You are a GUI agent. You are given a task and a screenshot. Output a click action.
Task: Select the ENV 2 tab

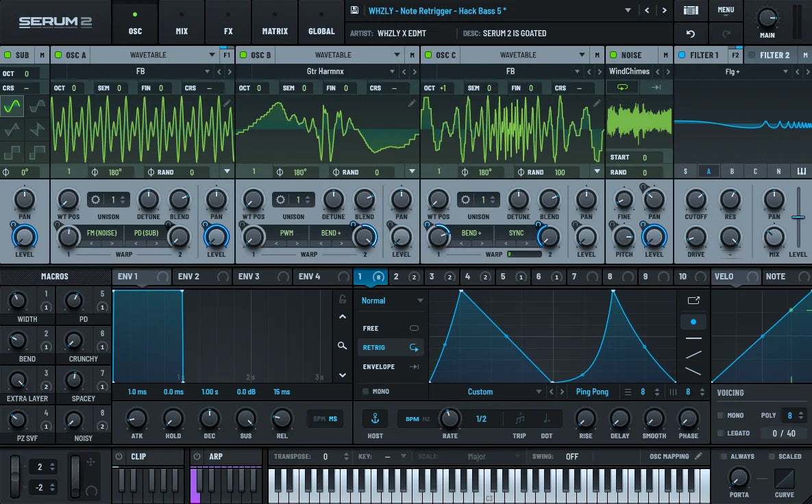click(x=188, y=277)
